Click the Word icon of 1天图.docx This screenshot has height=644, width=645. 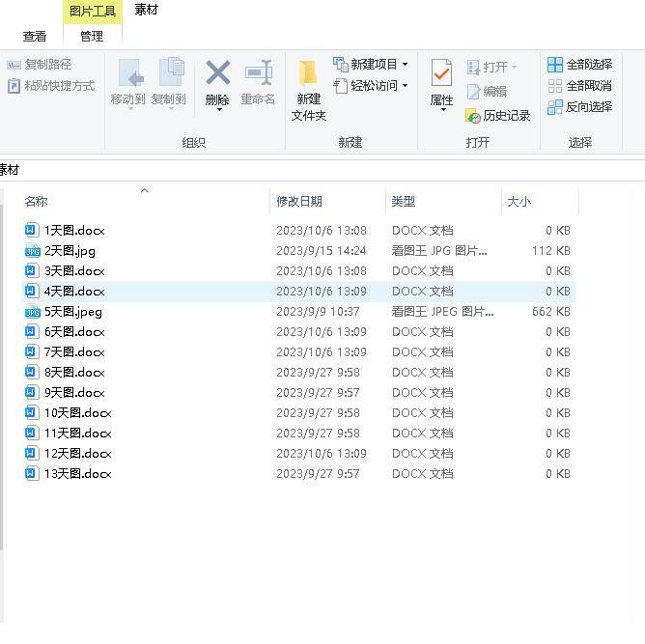tap(32, 231)
